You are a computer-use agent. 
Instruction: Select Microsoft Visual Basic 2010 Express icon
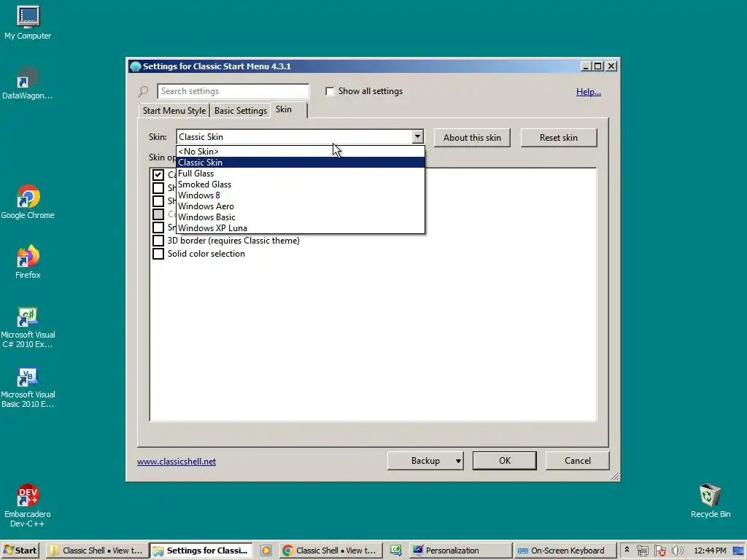(28, 388)
